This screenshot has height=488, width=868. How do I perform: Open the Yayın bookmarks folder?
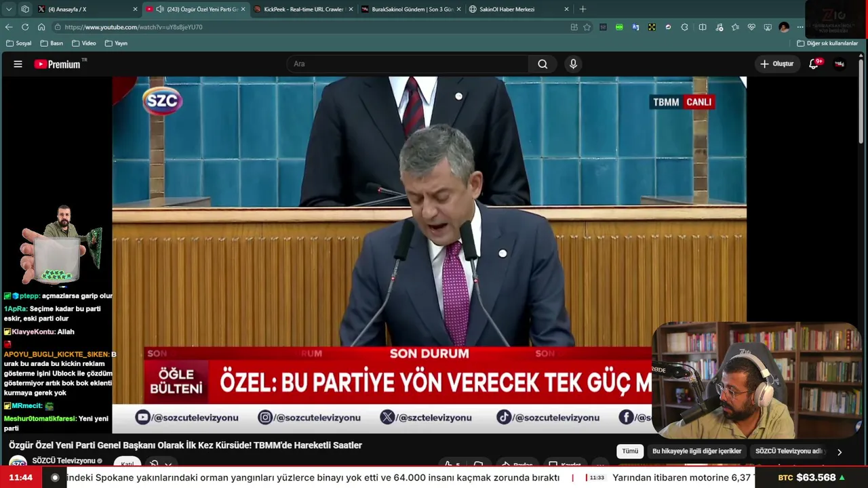[116, 43]
